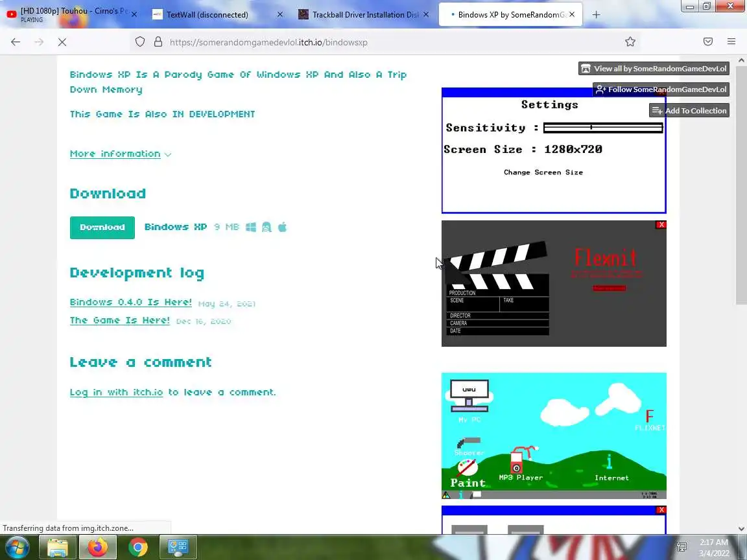Bookmark this page with the star
Image resolution: width=747 pixels, height=560 pixels.
point(630,42)
